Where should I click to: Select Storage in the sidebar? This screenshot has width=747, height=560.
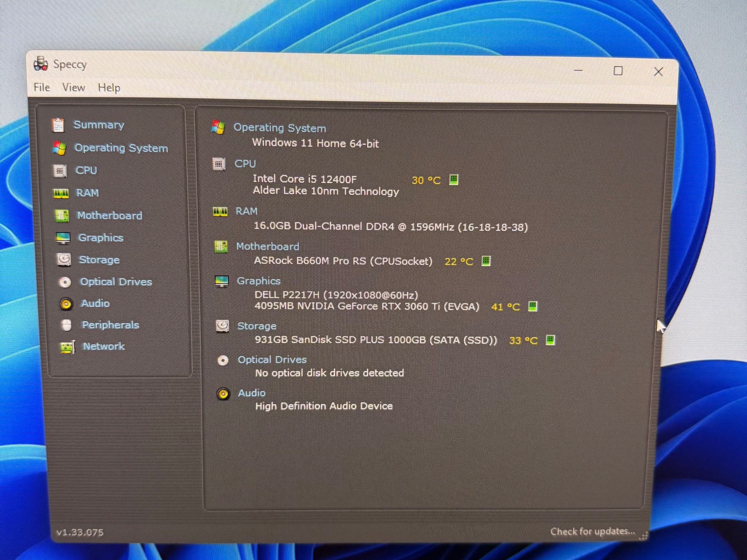99,260
